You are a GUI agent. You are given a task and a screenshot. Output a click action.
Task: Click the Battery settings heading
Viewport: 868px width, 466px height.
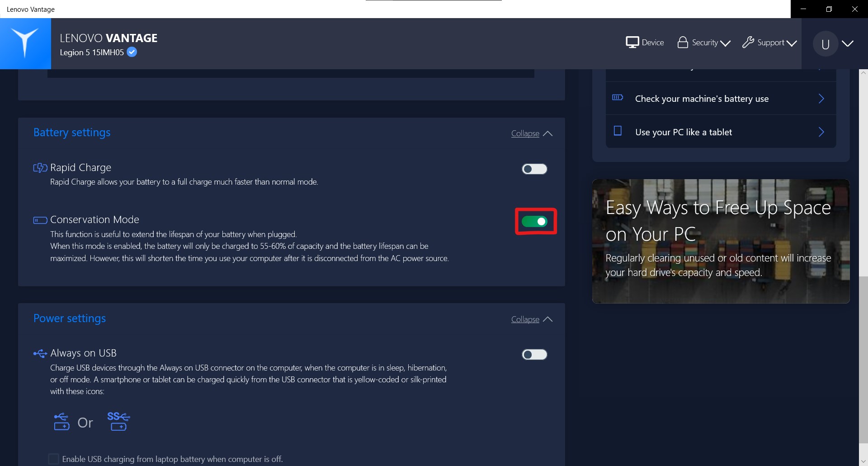click(x=72, y=133)
